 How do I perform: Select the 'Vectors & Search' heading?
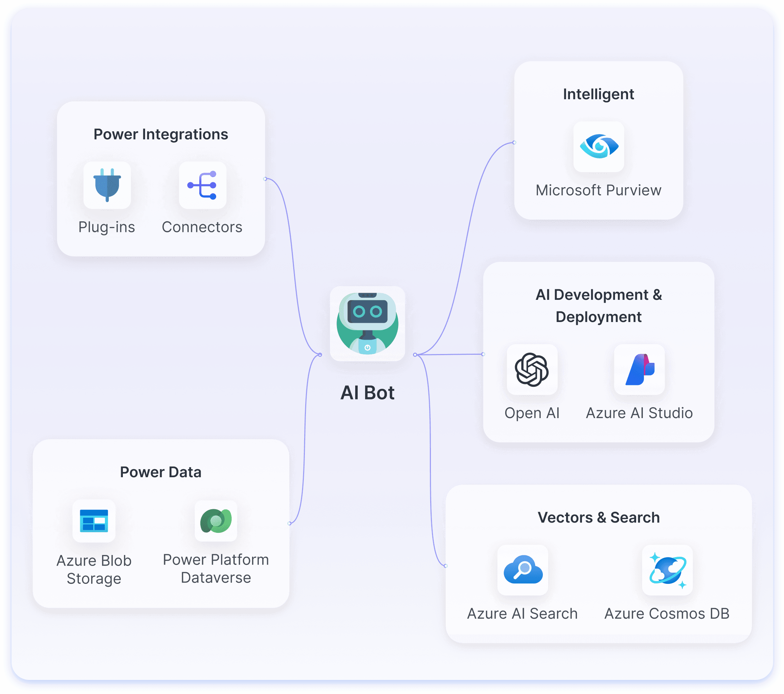[599, 518]
